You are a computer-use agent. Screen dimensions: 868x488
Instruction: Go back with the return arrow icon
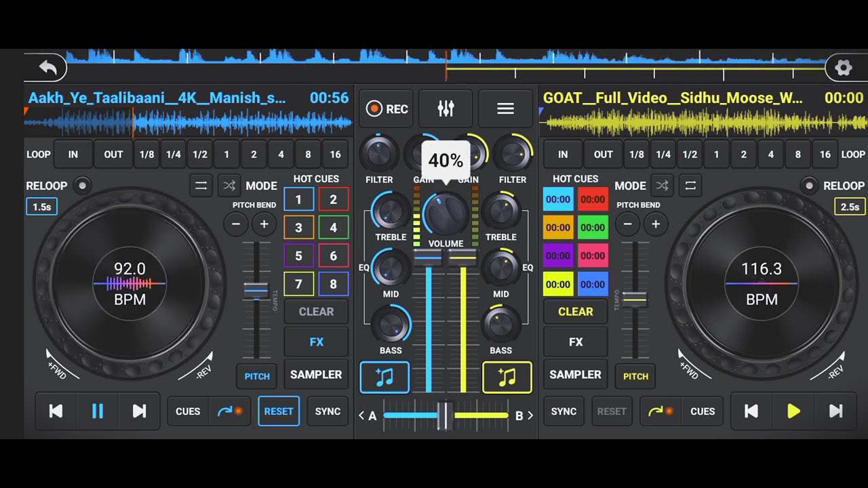pyautogui.click(x=47, y=67)
